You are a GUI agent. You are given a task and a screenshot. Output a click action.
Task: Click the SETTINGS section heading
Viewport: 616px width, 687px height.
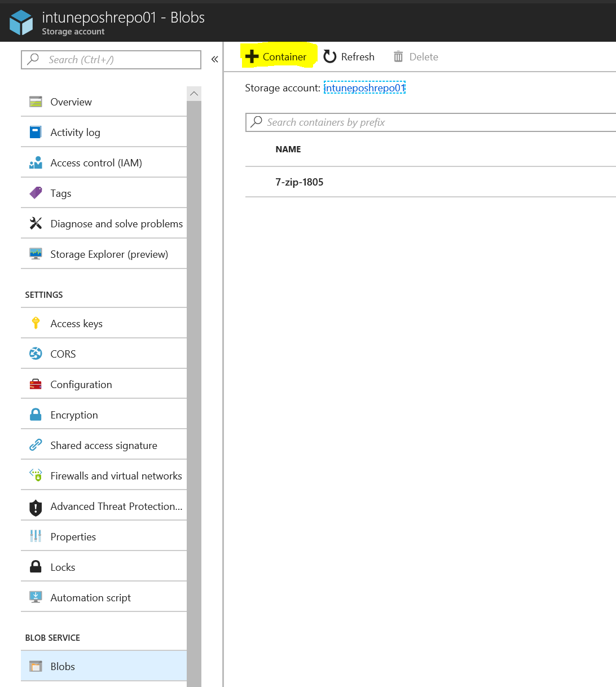[44, 295]
